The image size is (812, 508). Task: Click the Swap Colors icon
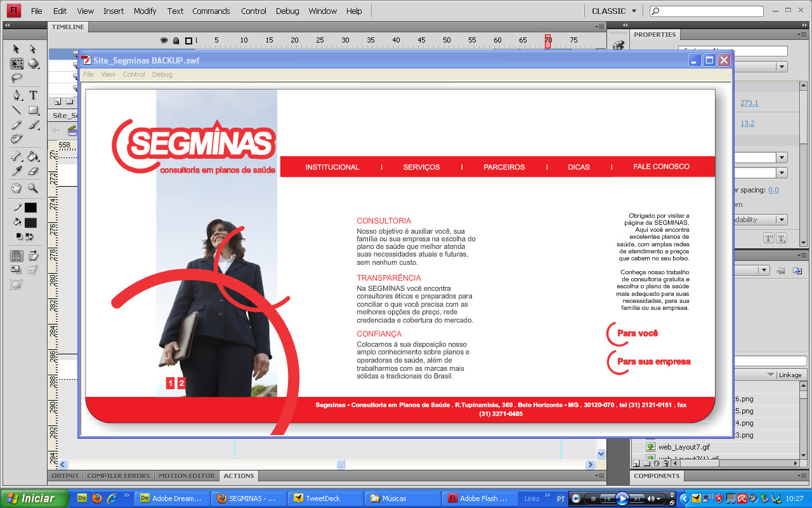pyautogui.click(x=29, y=236)
